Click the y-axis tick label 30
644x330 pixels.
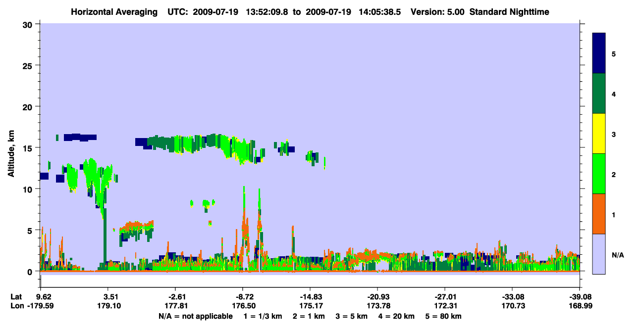(x=28, y=24)
